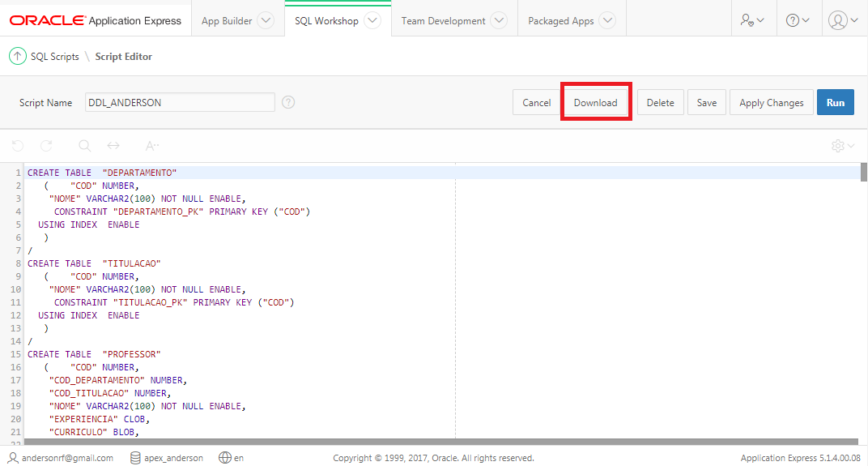Click the user icon beside andersonrf@gmail.com

13,458
